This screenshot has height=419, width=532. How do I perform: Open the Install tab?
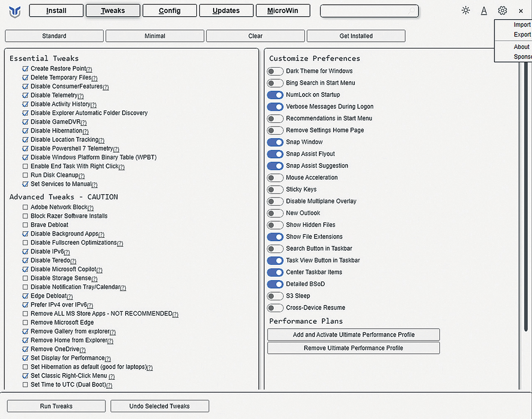click(x=56, y=11)
